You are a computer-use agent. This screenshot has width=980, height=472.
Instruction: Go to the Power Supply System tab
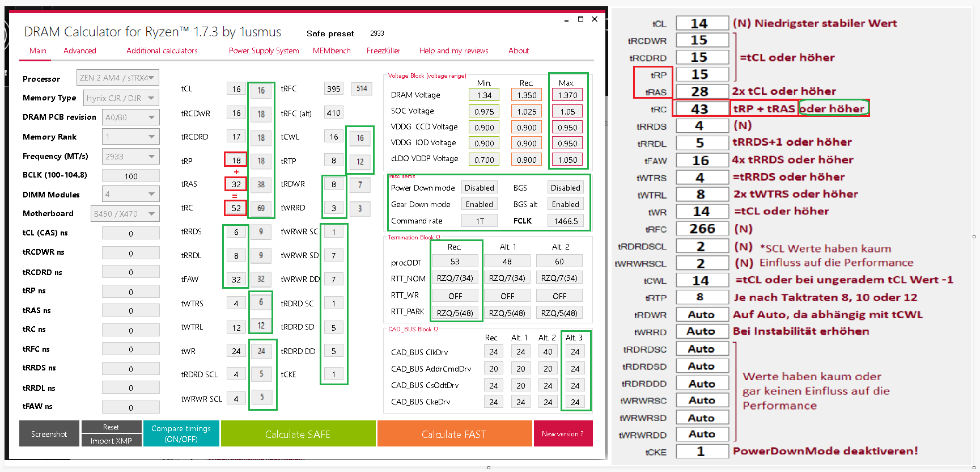tap(264, 50)
